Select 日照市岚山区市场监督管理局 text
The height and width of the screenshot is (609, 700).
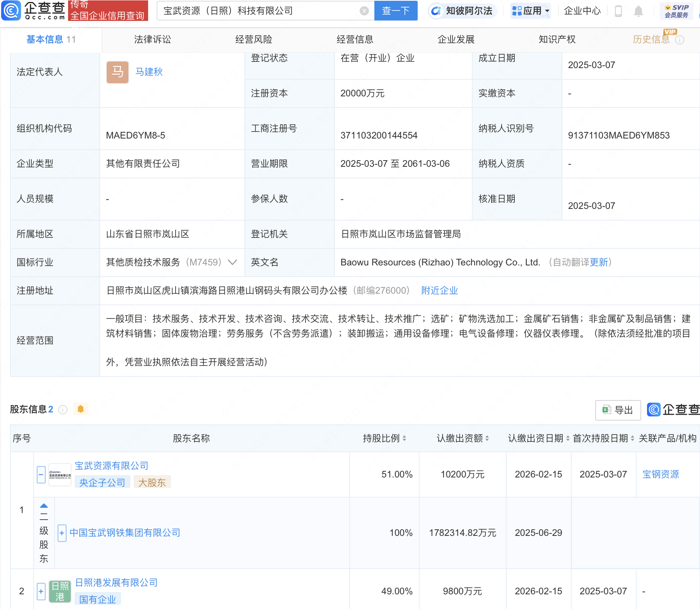point(401,234)
